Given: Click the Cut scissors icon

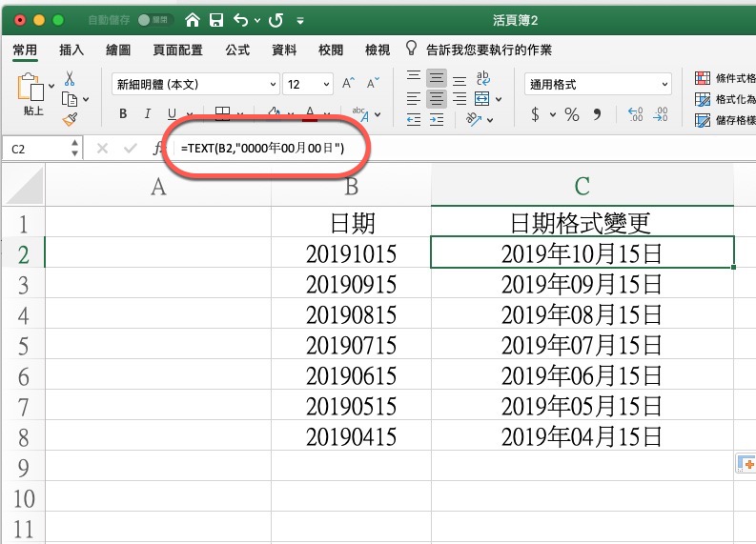Looking at the screenshot, I should (x=70, y=79).
